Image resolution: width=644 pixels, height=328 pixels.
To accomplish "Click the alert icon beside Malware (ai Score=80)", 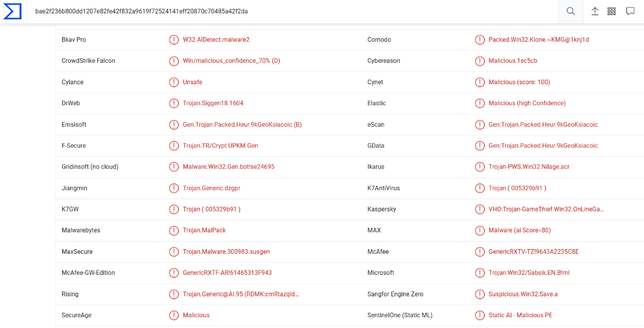I will pyautogui.click(x=480, y=230).
